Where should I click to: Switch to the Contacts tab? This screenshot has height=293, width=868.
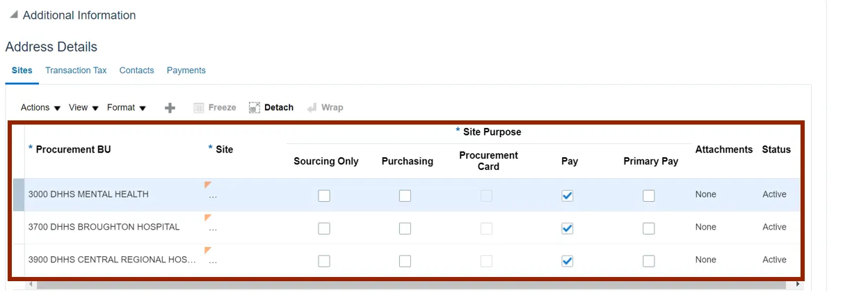pyautogui.click(x=136, y=70)
